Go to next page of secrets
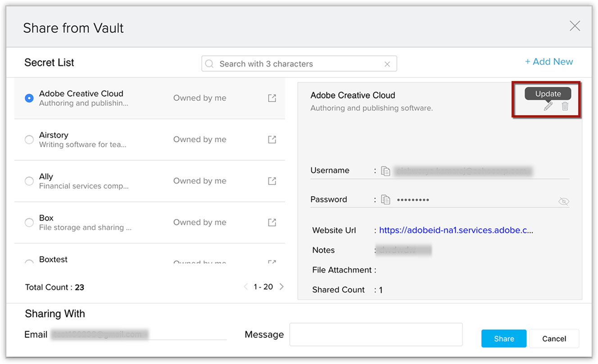This screenshot has width=598, height=364. pyautogui.click(x=282, y=287)
